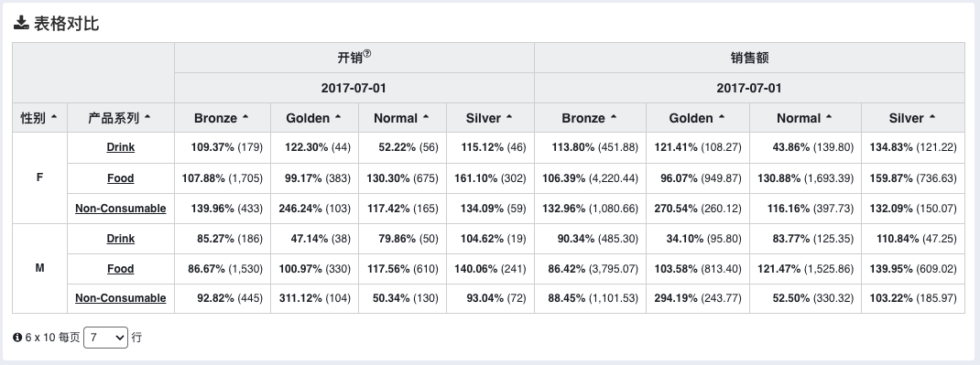
Task: Sort the 销售额 Normal column header
Action: (805, 118)
